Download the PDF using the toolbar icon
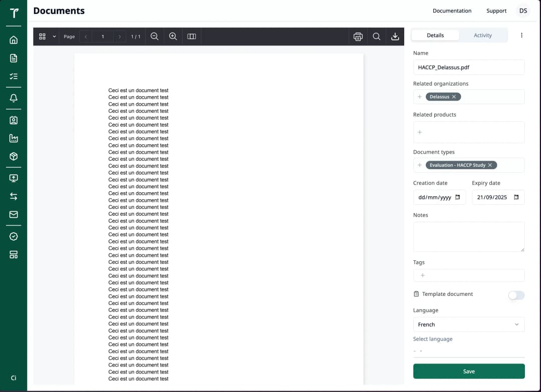The image size is (541, 392). 395,36
